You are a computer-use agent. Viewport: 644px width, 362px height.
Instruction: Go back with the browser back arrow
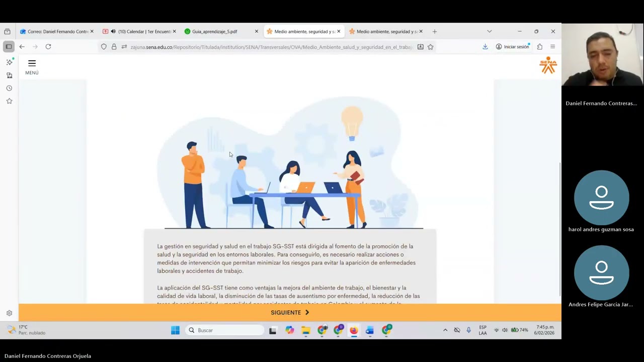tap(22, 46)
